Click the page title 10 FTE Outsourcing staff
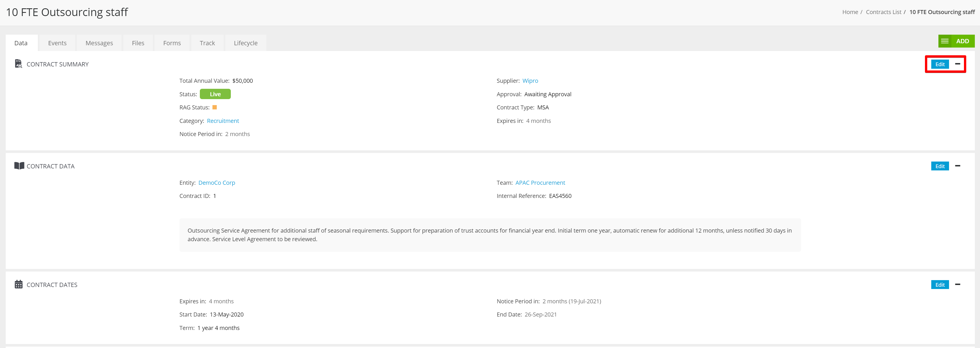This screenshot has height=348, width=980. coord(67,12)
